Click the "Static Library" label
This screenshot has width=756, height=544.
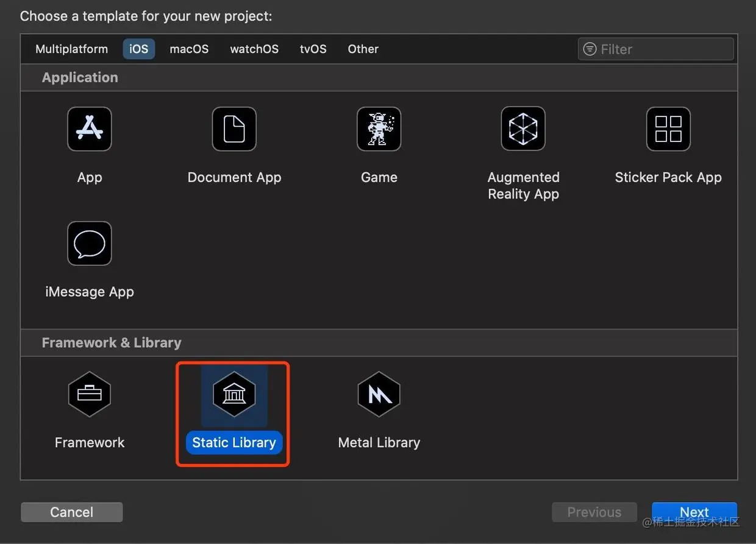click(234, 443)
